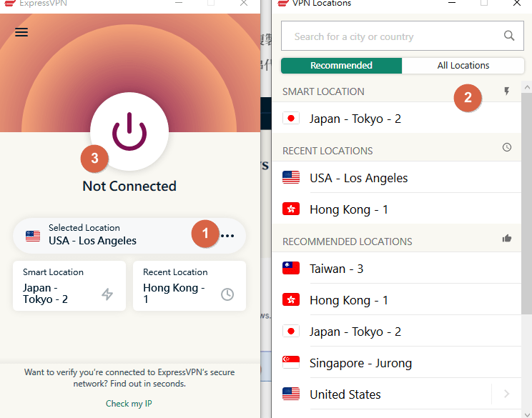Choose USA - Los Angeles in Recent Locations
Image resolution: width=532 pixels, height=418 pixels.
(397, 178)
